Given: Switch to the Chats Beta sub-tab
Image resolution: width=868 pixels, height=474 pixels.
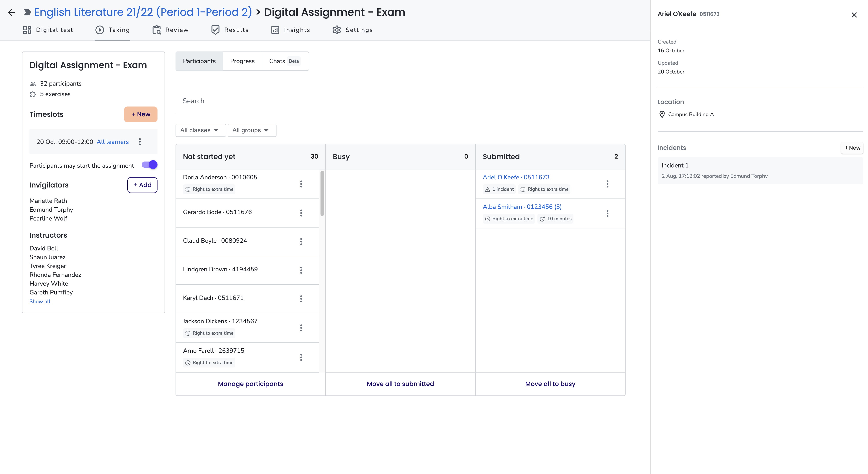Looking at the screenshot, I should click(285, 61).
